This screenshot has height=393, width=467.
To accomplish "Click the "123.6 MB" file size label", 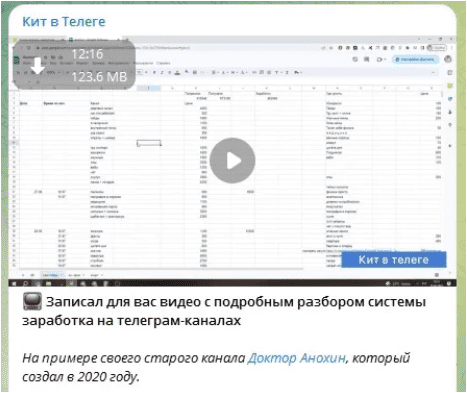I will [x=99, y=77].
